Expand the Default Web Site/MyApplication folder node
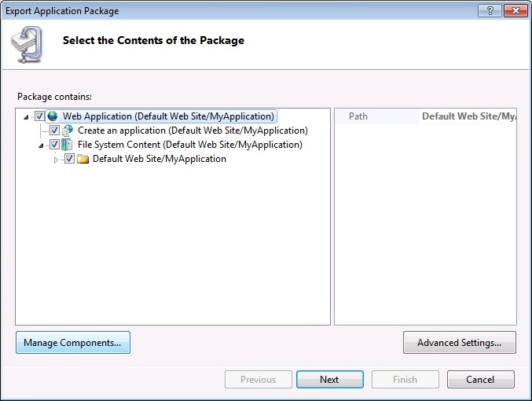 click(56, 160)
